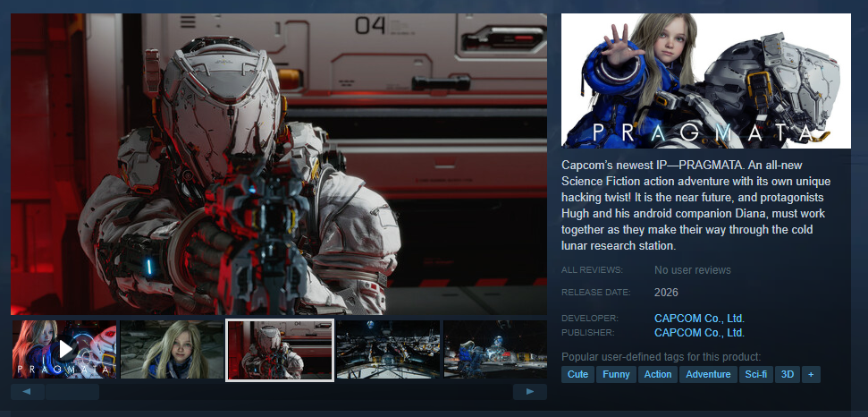
Task: Click the right arrow of thumbnail strip
Action: pyautogui.click(x=530, y=392)
